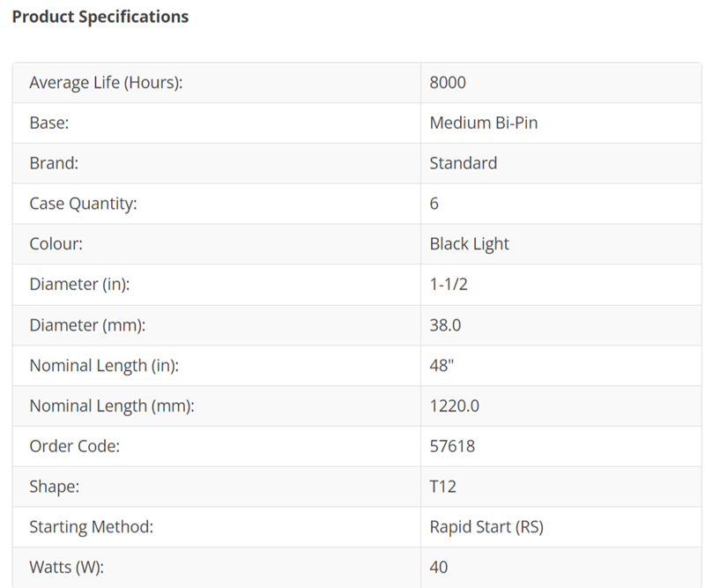Viewport: 705px width, 588px height.
Task: Select the Medium Bi-Pin base value
Action: click(x=484, y=123)
